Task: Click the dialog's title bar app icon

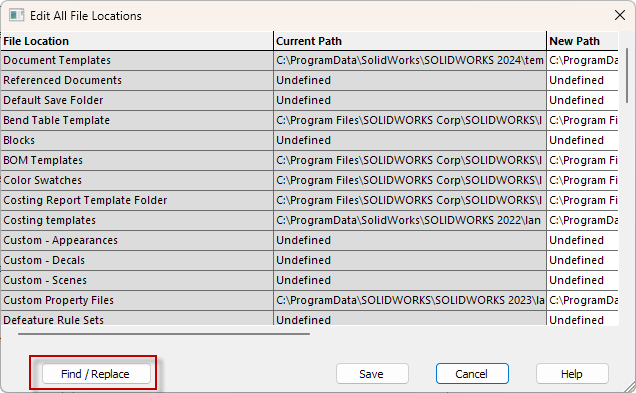Action: pyautogui.click(x=16, y=15)
